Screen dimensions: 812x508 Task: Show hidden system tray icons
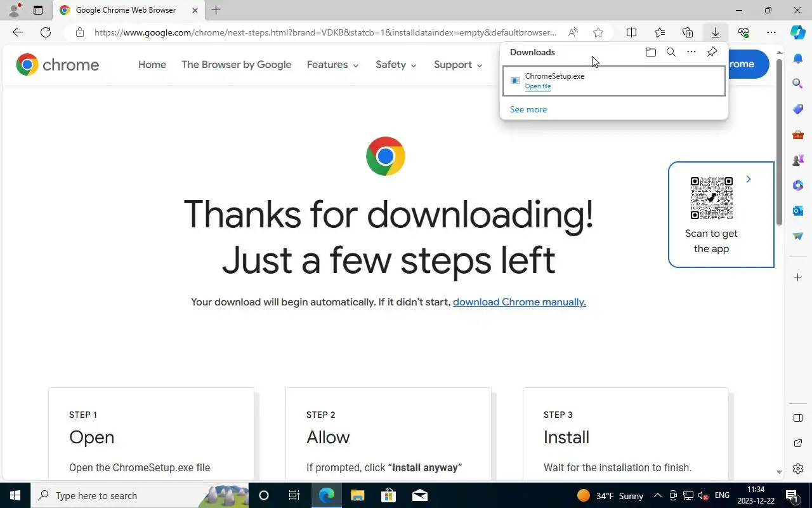657,496
